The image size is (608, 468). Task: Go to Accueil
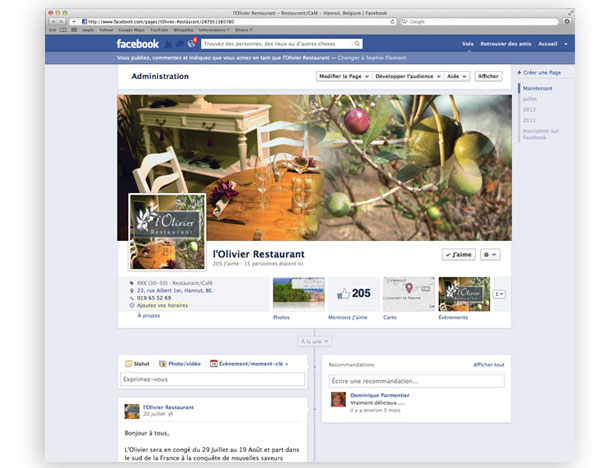click(x=548, y=44)
